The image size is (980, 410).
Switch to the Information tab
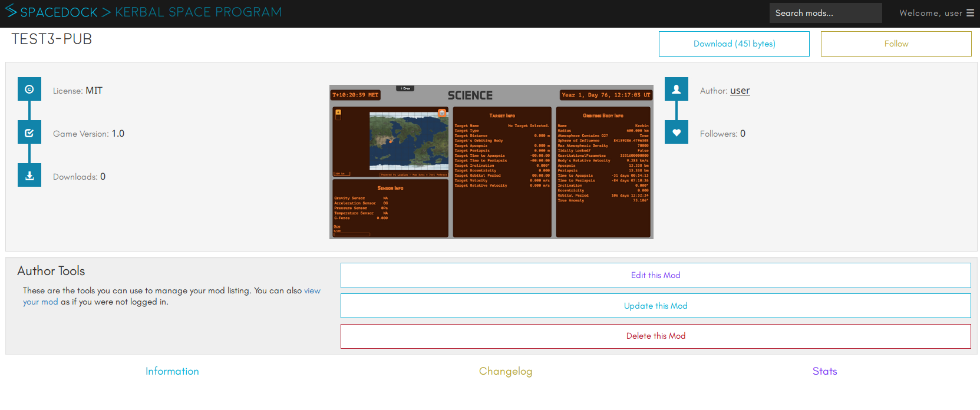coord(172,371)
